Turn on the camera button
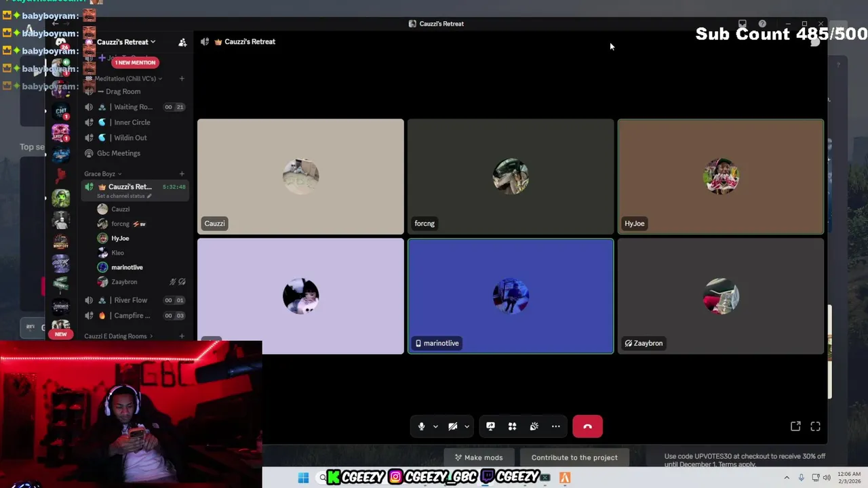This screenshot has width=868, height=488. 452,426
